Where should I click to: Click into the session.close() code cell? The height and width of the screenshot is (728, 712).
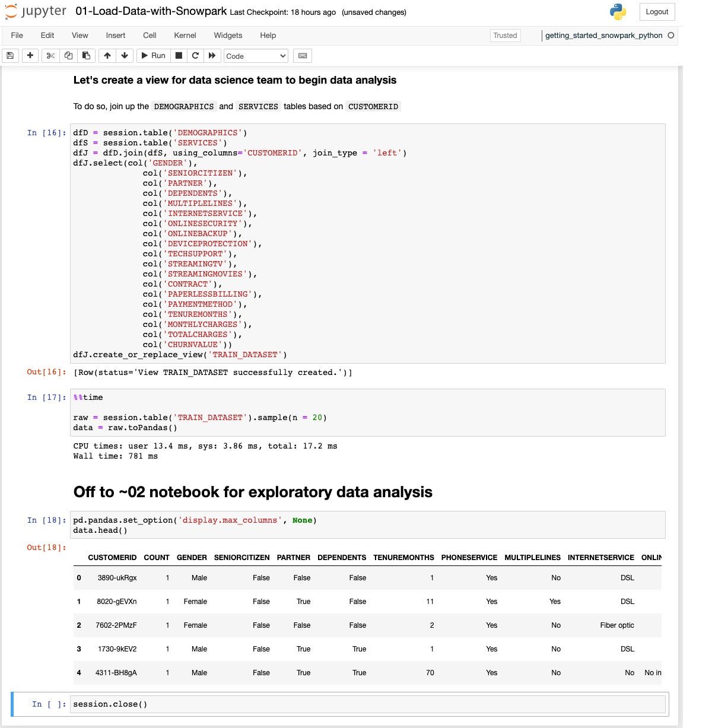click(368, 704)
